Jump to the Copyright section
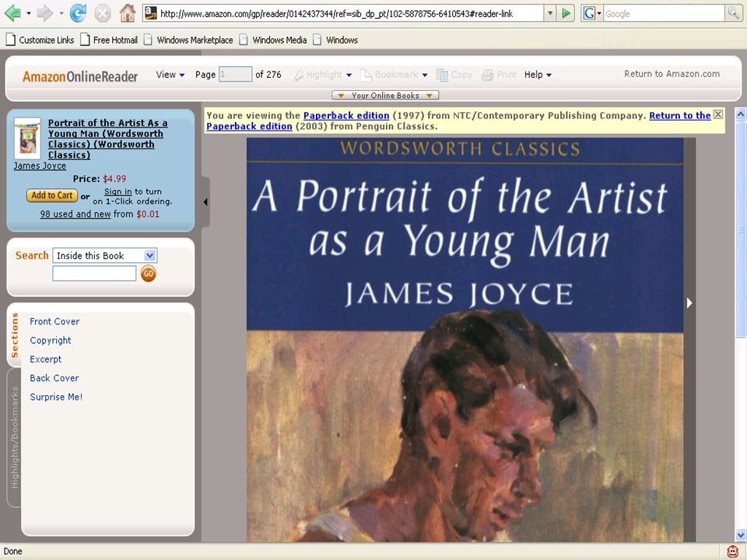This screenshot has width=747, height=560. pyautogui.click(x=50, y=341)
